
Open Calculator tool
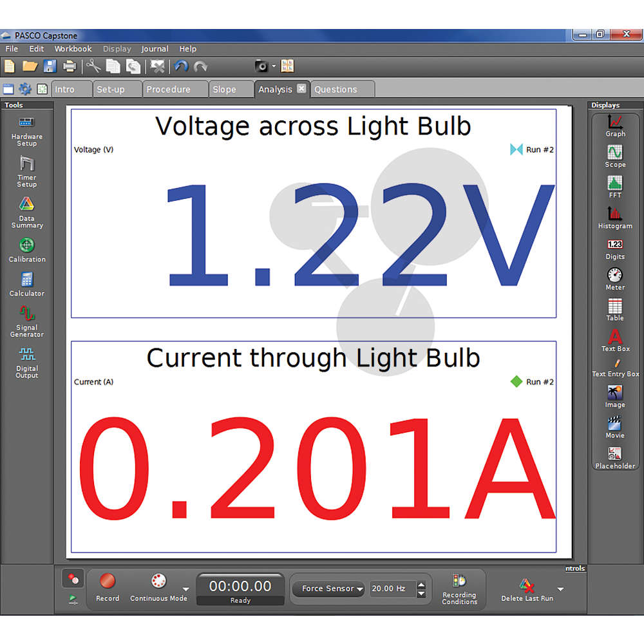[26, 284]
